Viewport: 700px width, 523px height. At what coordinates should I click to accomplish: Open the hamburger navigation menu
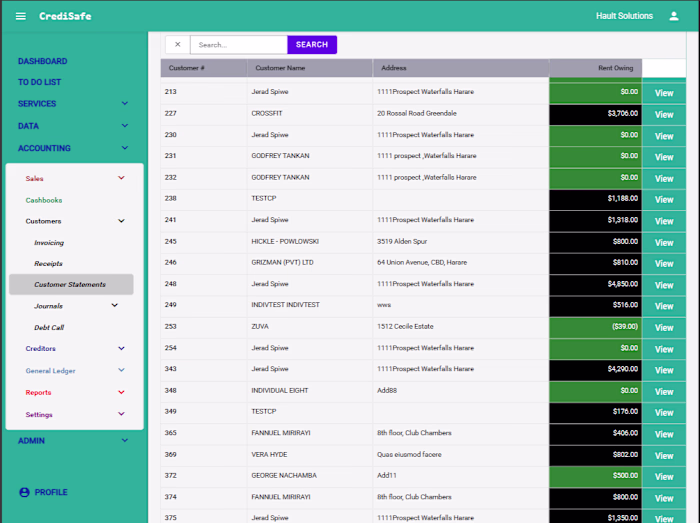click(21, 17)
